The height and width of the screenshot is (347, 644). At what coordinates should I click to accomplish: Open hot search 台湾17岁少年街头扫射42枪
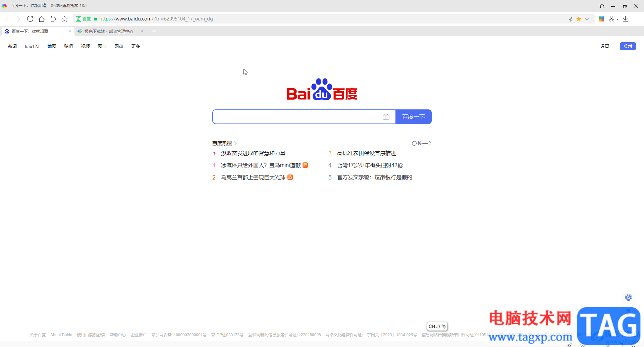[370, 165]
